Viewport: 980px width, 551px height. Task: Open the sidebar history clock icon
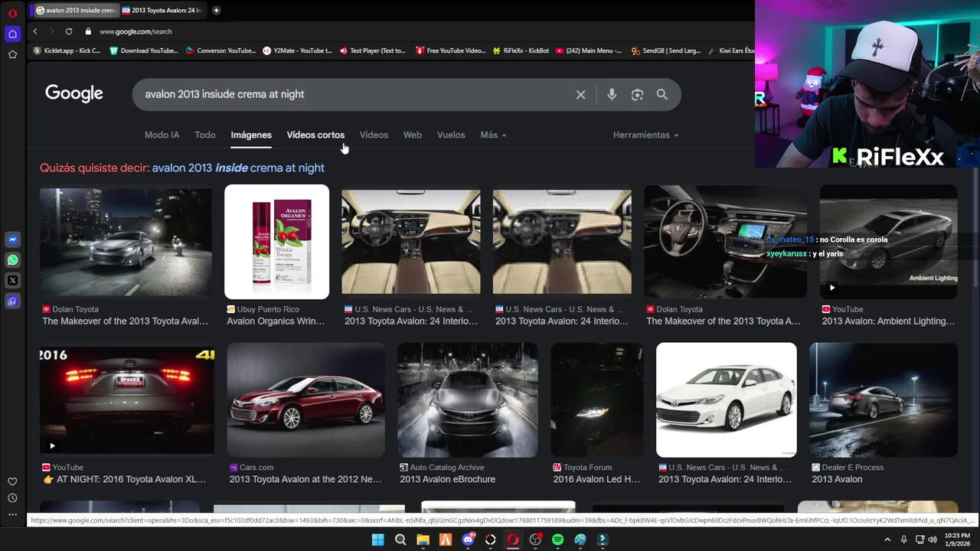12,498
